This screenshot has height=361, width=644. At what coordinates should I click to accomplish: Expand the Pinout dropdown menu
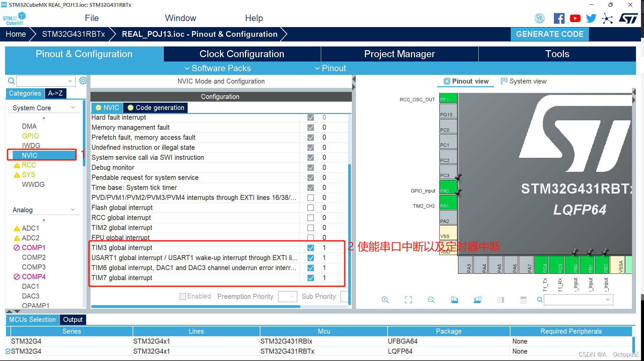pyautogui.click(x=331, y=68)
